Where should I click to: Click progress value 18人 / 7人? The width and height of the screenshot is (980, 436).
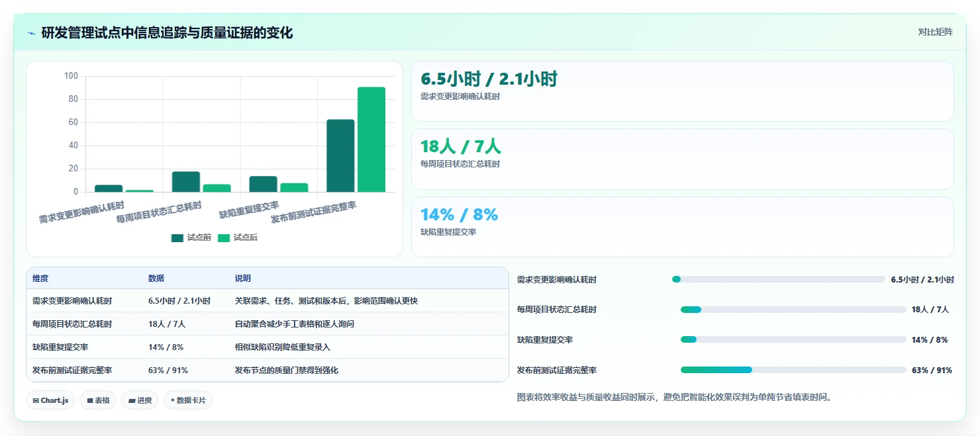click(x=930, y=310)
